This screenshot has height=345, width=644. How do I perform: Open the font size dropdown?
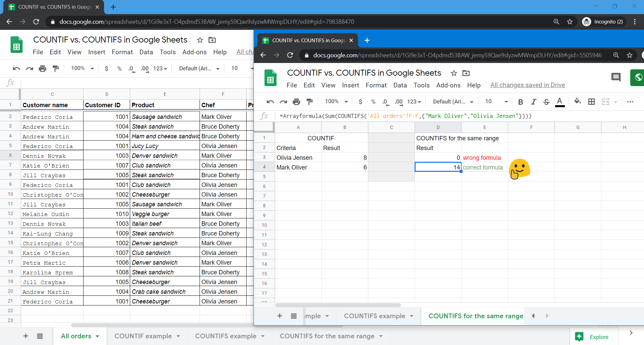point(495,101)
